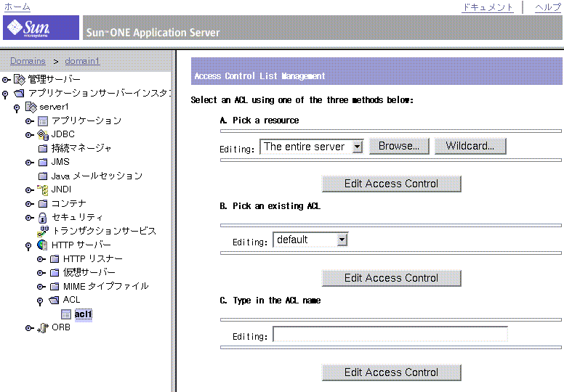Click the acl1 document icon

(x=66, y=314)
